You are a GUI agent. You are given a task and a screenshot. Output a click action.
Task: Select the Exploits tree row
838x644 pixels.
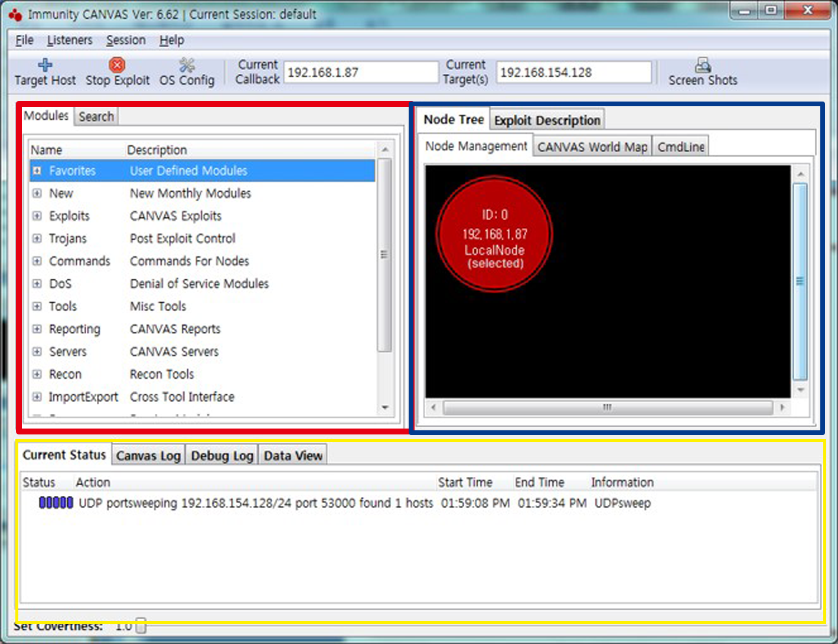coord(203,216)
